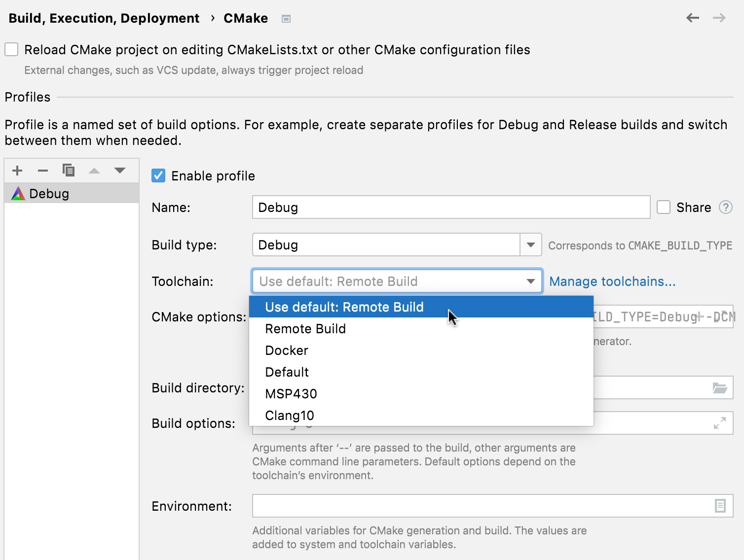Uncheck the Enable profile checkbox
744x560 pixels.
158,175
